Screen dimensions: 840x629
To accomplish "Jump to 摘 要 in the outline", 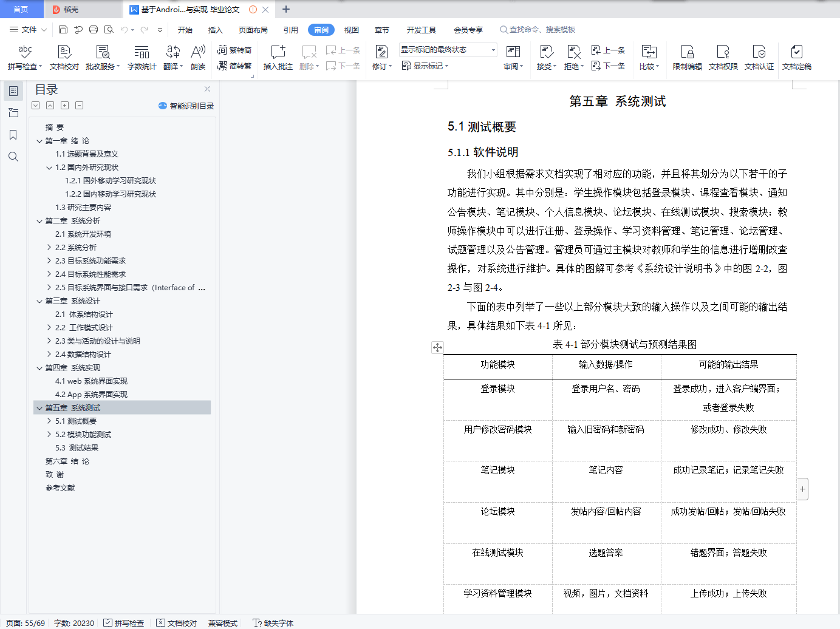I will 55,127.
